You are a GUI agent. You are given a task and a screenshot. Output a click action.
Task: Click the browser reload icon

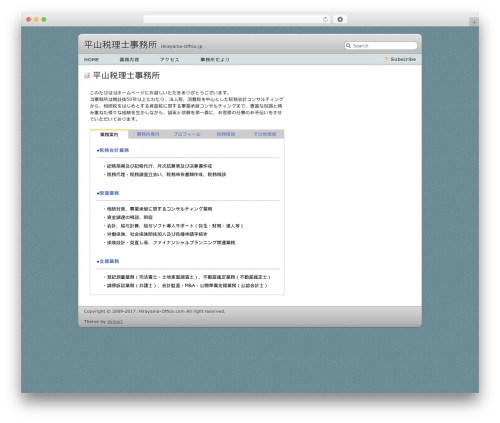[325, 19]
